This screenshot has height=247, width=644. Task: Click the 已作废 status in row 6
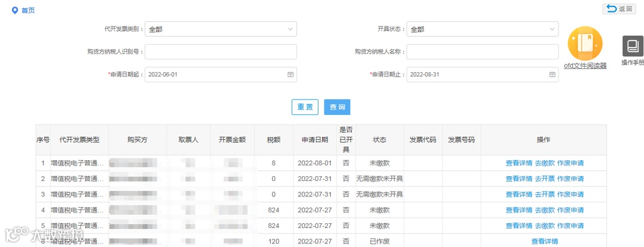coord(380,241)
